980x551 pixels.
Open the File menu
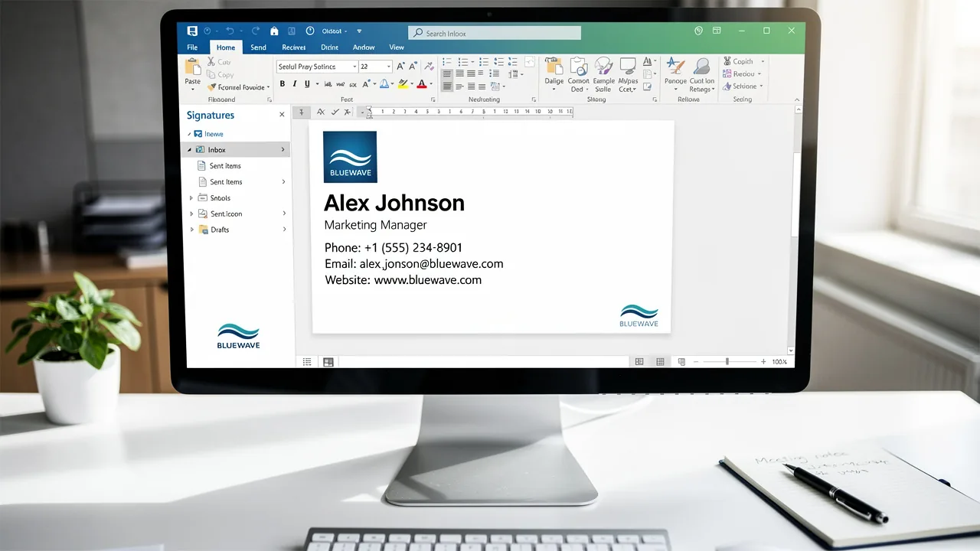[191, 47]
